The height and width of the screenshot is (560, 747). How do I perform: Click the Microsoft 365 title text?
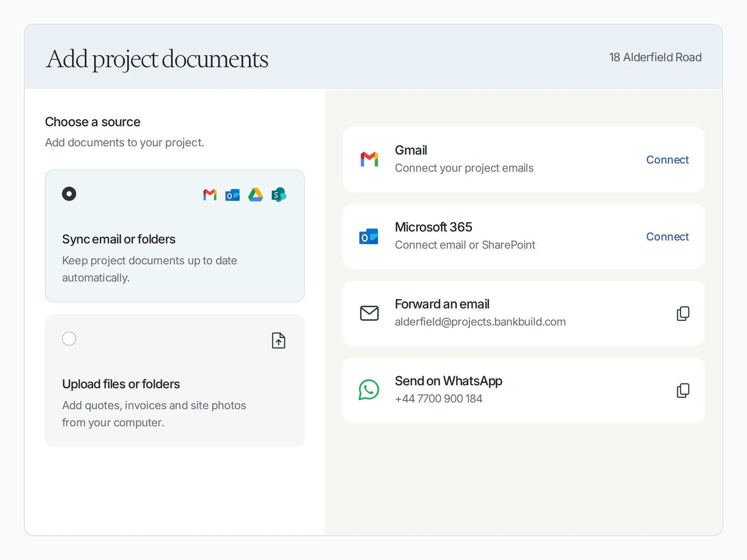point(434,227)
